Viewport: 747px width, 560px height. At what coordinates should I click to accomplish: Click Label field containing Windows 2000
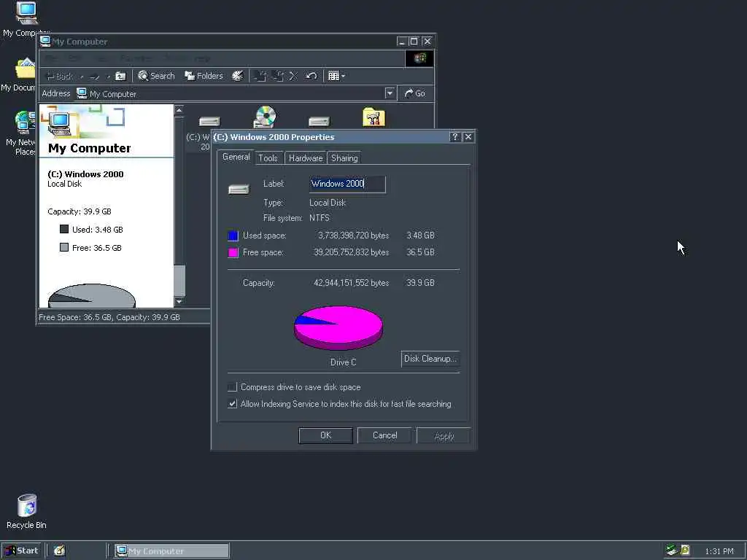pos(347,184)
